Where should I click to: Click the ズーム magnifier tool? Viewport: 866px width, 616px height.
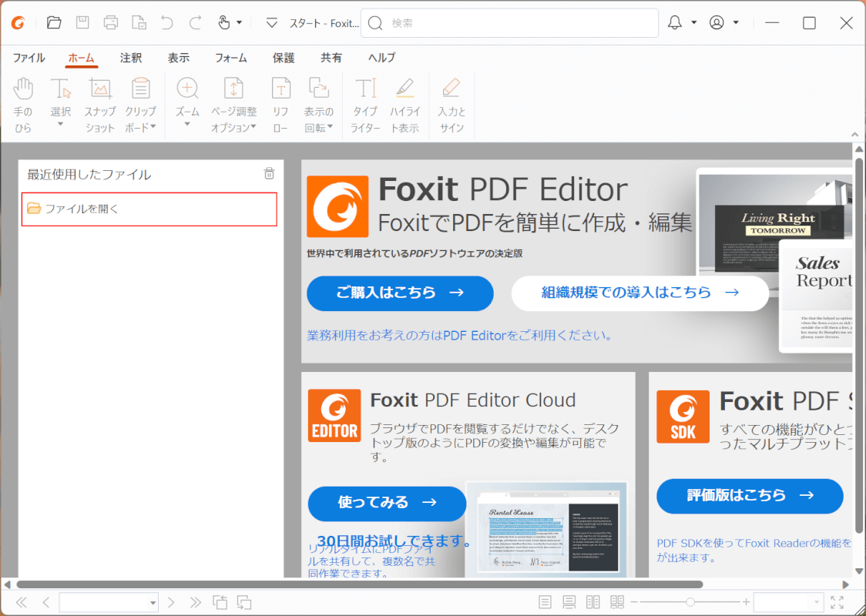click(x=187, y=104)
